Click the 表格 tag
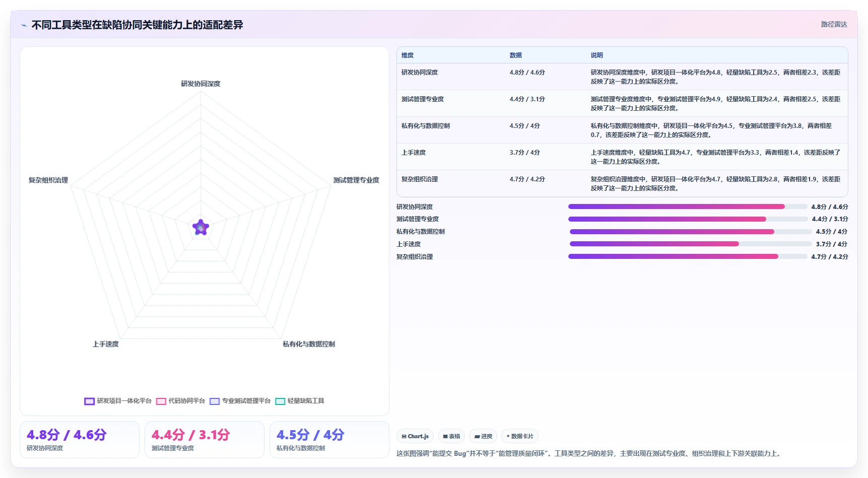This screenshot has width=868, height=478. (x=451, y=436)
